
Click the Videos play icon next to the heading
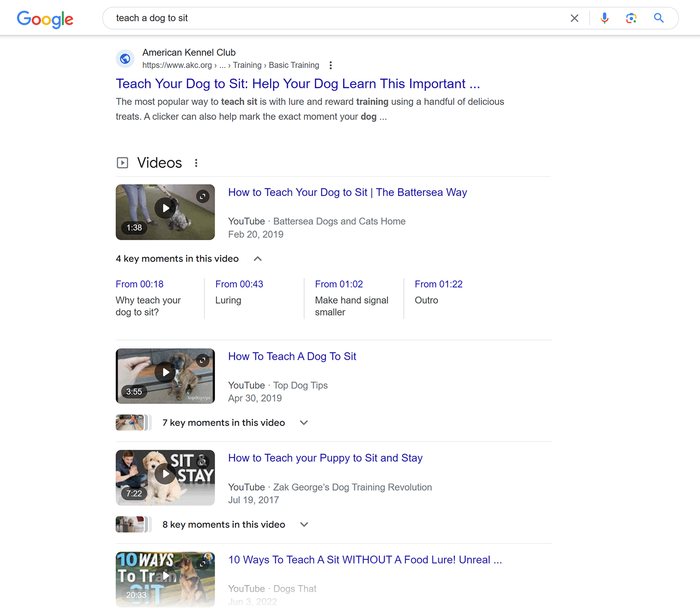click(x=122, y=162)
